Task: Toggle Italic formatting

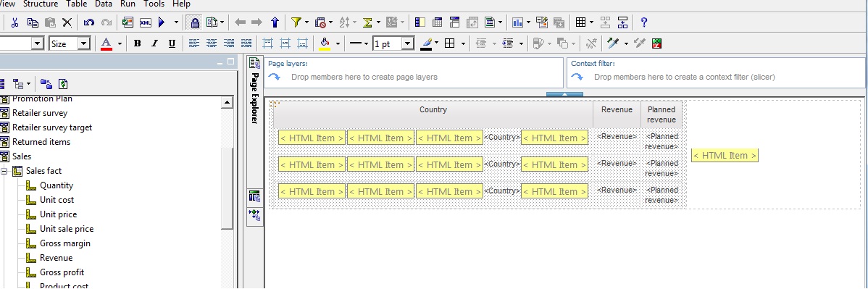Action: (x=154, y=43)
